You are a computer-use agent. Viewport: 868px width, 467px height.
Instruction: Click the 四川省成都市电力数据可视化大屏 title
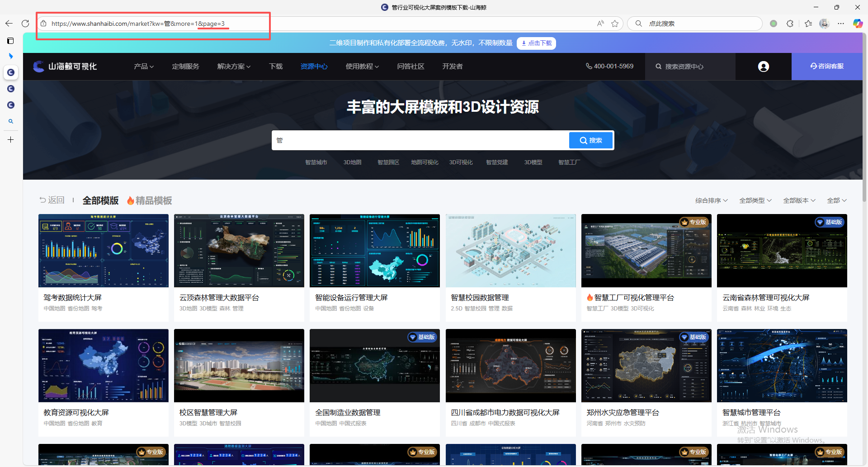[505, 412]
